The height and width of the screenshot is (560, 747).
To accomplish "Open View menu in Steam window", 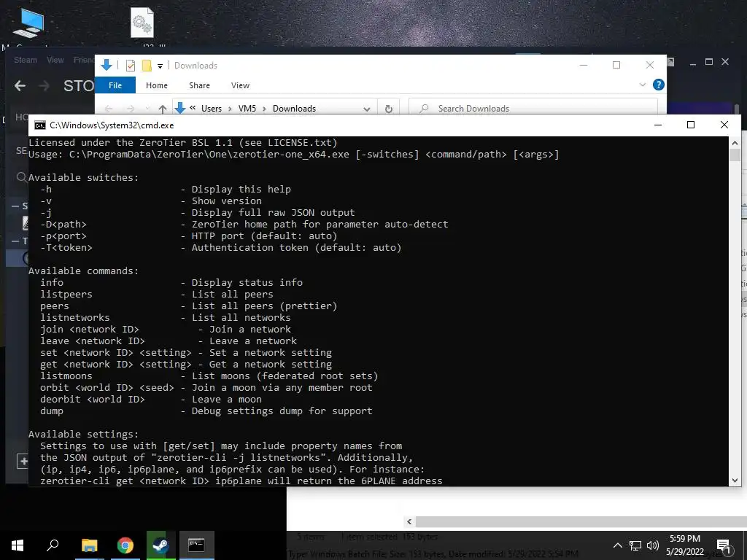I will click(x=55, y=60).
